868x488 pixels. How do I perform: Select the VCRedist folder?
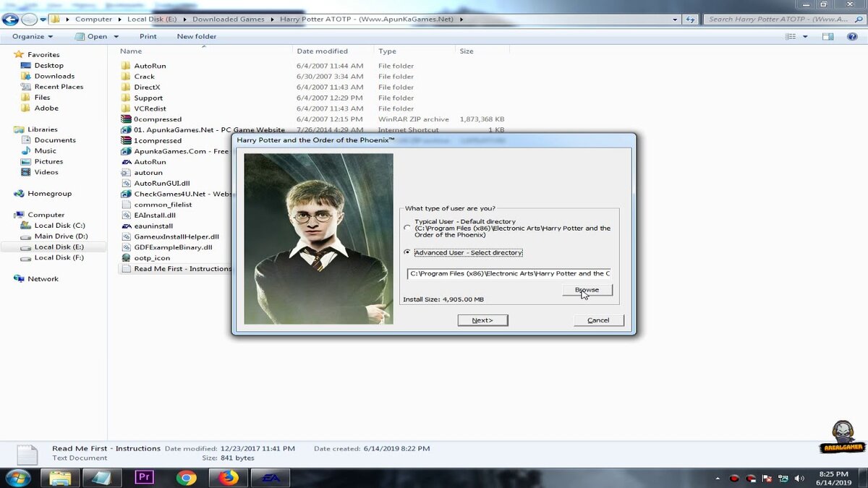(x=150, y=108)
